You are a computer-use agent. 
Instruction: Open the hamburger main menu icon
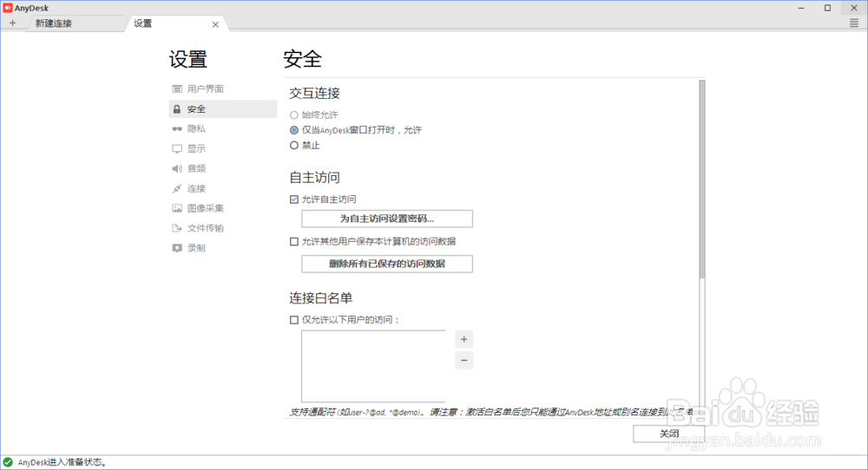(x=854, y=23)
